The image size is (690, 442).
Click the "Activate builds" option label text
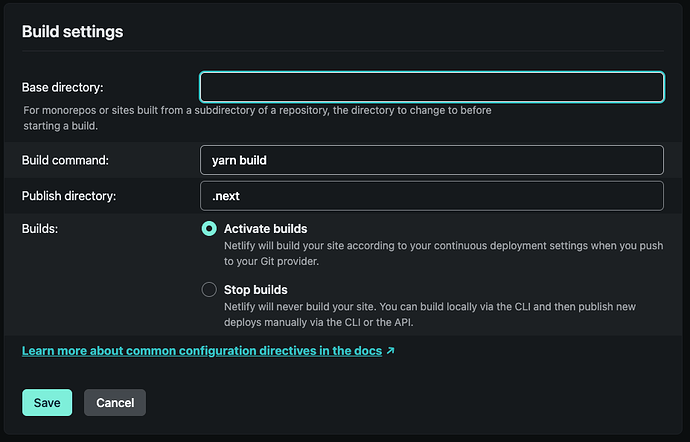coord(265,229)
